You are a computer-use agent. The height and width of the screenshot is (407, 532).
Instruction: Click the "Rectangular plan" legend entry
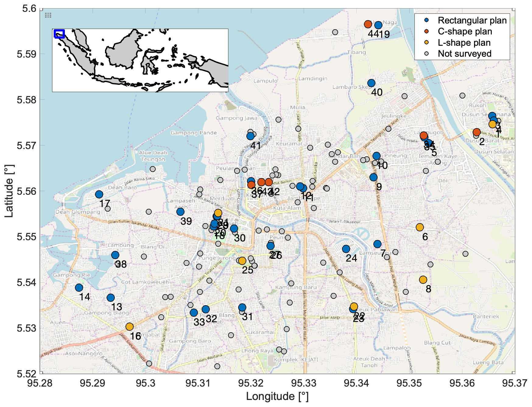[x=472, y=20]
